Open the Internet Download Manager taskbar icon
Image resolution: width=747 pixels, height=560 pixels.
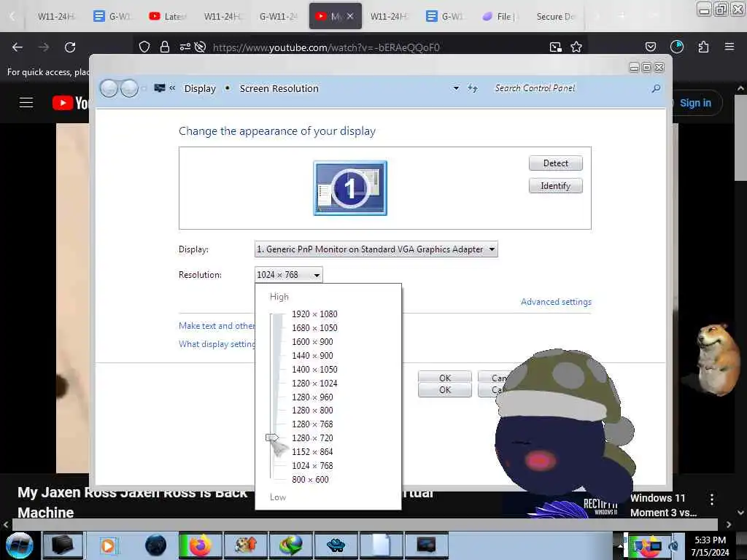[x=291, y=545]
